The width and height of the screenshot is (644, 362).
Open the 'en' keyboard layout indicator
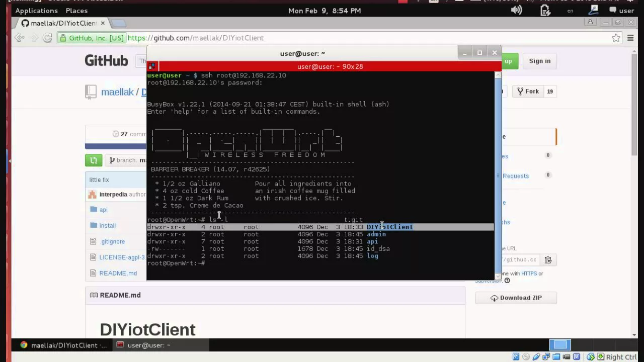point(570,11)
